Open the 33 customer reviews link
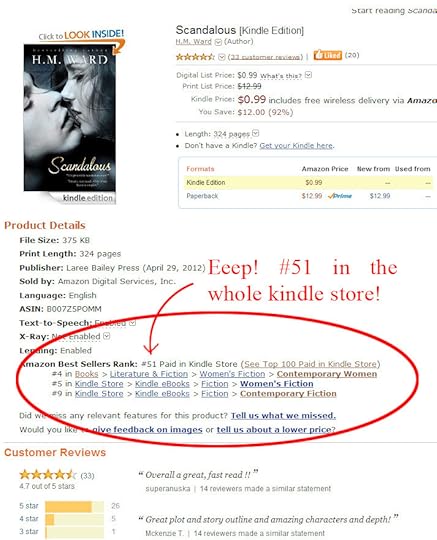The height and width of the screenshot is (540, 437). (265, 57)
